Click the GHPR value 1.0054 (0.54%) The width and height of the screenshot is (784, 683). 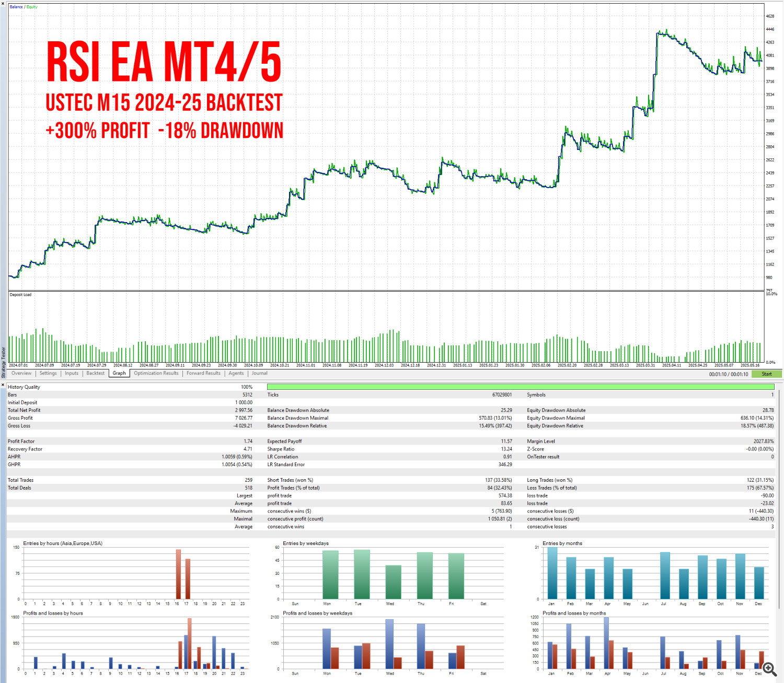[237, 465]
